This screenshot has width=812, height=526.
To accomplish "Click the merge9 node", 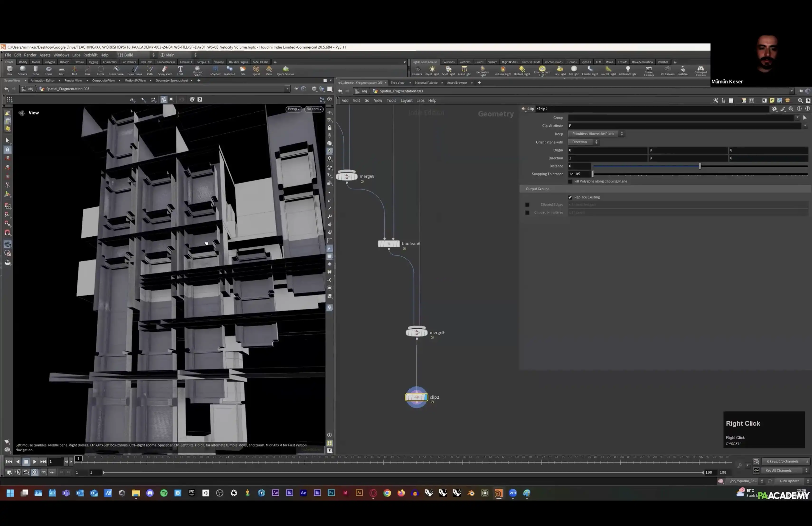I will point(417,332).
